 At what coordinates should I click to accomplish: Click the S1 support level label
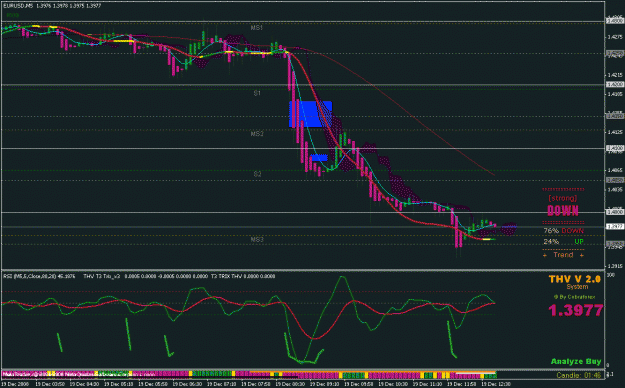tap(257, 93)
